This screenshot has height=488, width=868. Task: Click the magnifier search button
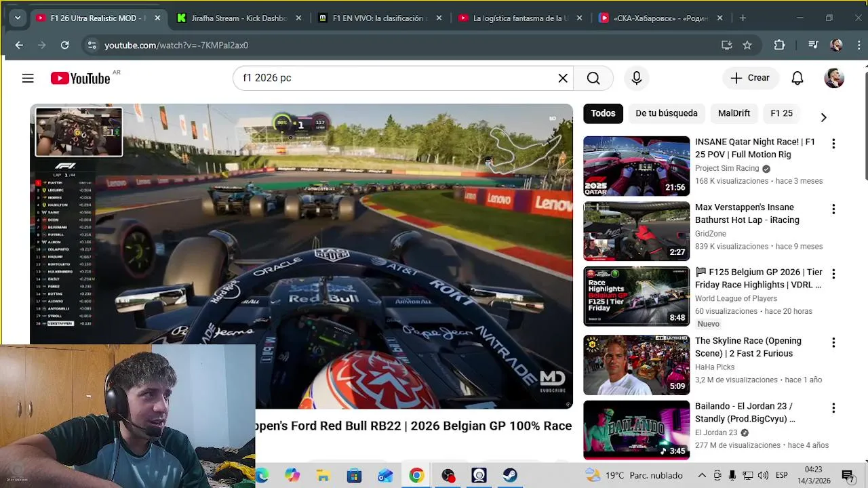click(593, 78)
